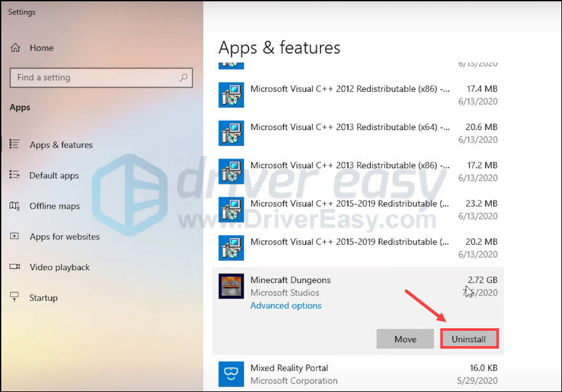Click the Mixed Reality Portal icon
562x392 pixels.
231,374
